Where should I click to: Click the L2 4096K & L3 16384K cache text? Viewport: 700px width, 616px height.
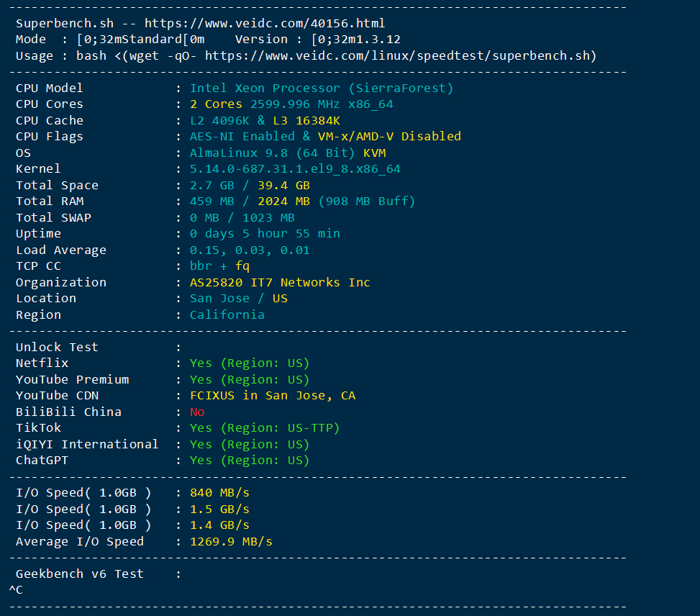coord(265,121)
